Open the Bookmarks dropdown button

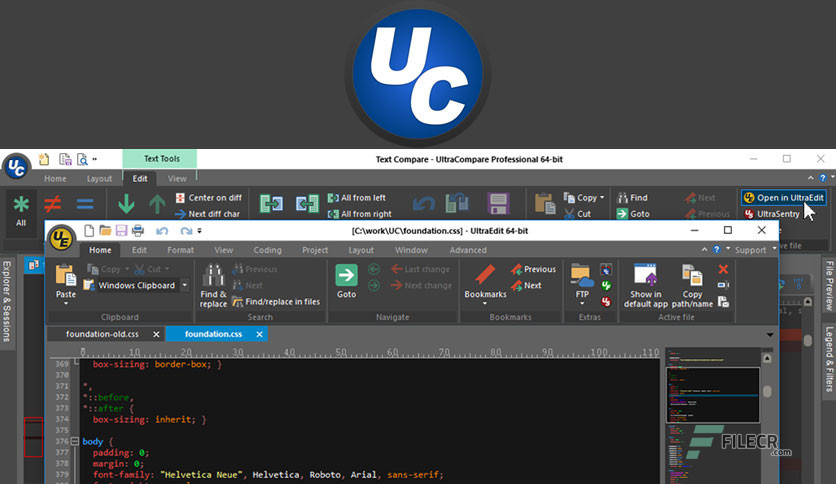485,285
